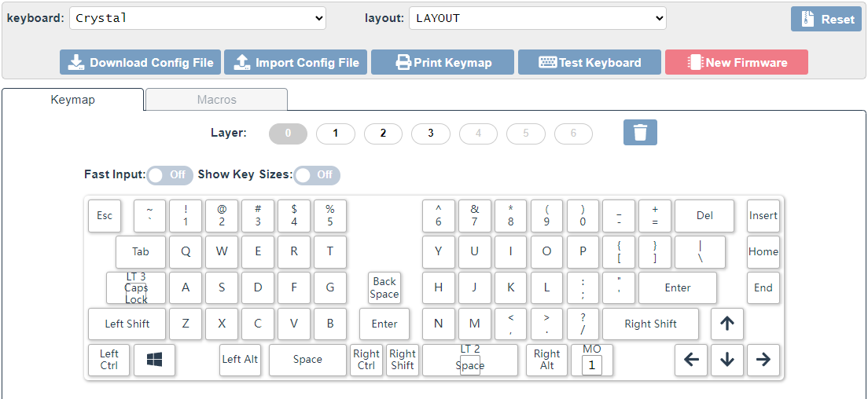Turn on Show Key Sizes toggle
868x399 pixels.
coord(317,175)
